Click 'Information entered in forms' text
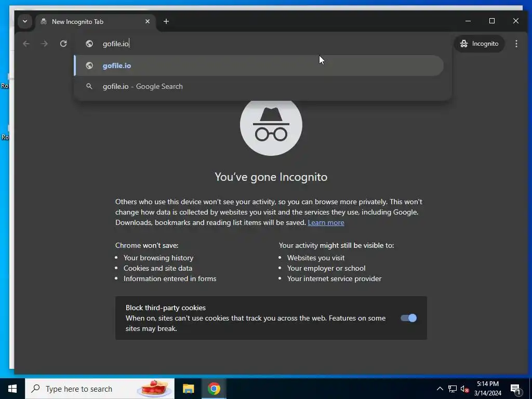532x399 pixels. [x=170, y=278]
